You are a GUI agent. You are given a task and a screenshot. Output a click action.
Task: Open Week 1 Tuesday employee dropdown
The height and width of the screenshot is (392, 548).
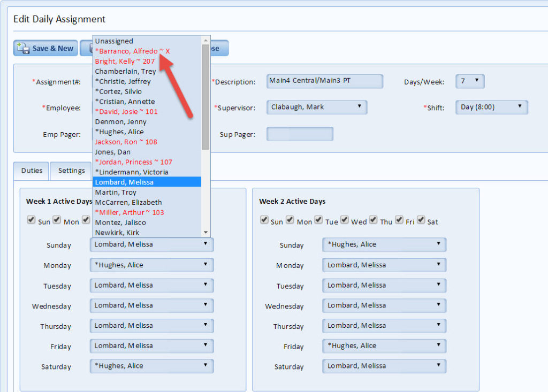pyautogui.click(x=151, y=286)
